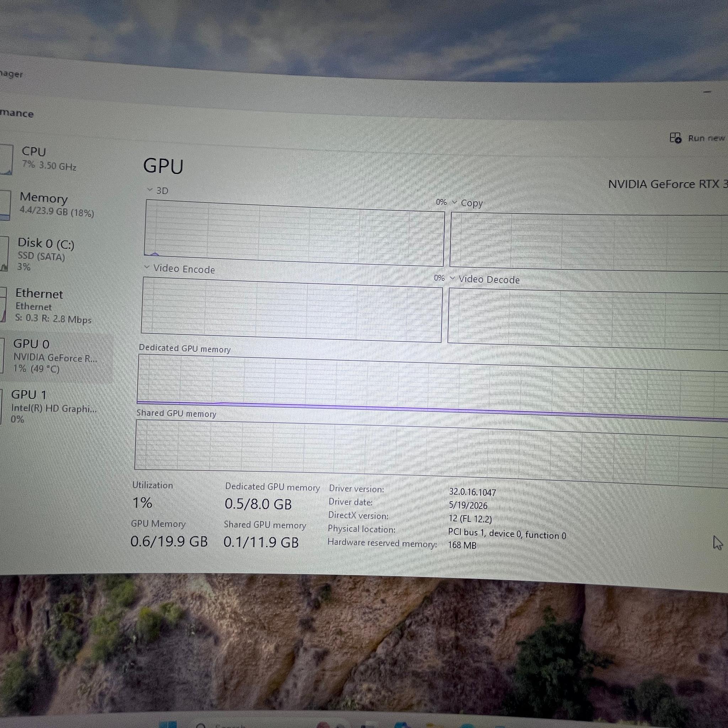Click the Run new task icon

(675, 138)
